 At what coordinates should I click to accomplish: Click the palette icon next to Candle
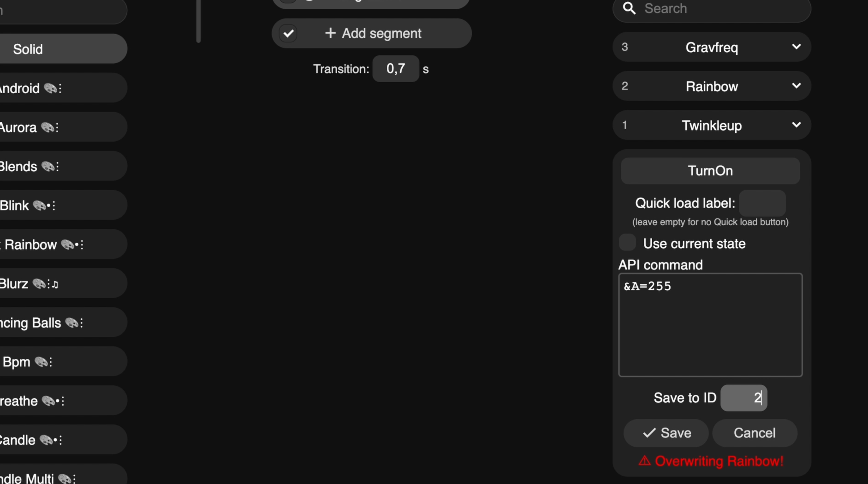46,440
